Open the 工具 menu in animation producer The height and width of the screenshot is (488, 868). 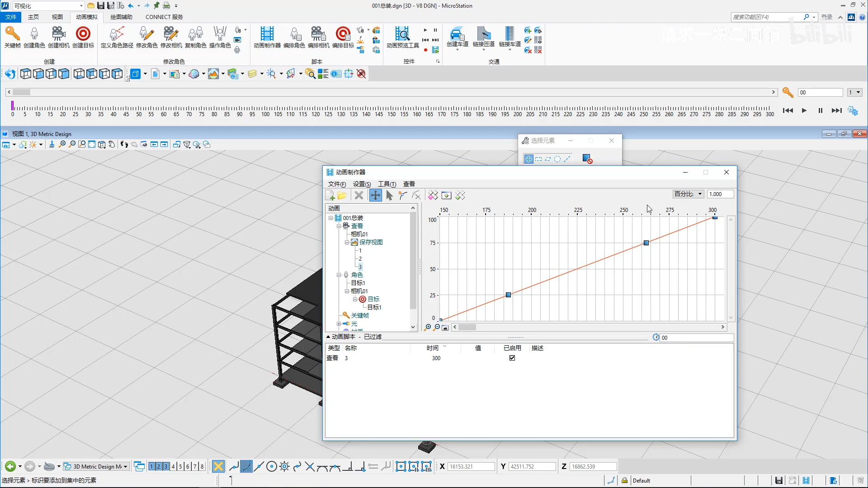click(387, 184)
